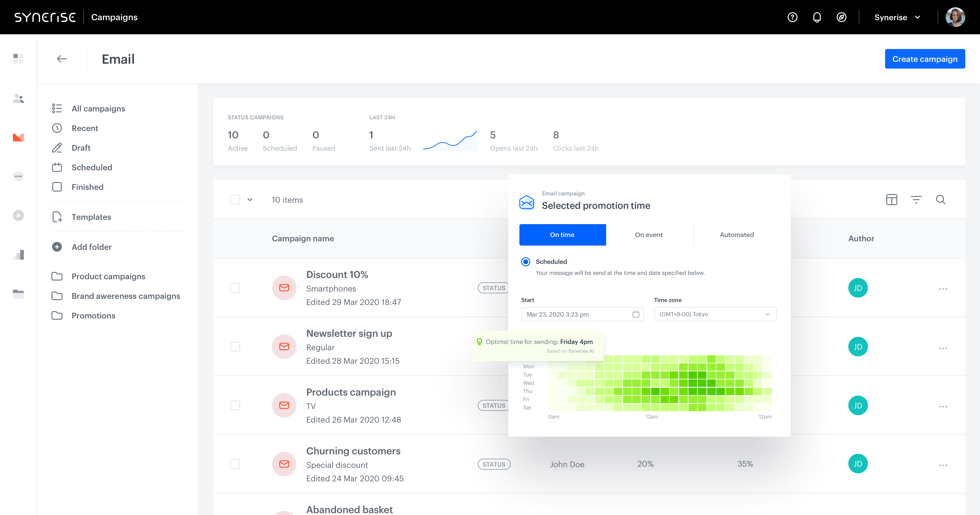Image resolution: width=980 pixels, height=515 pixels.
Task: Go back using the left arrow
Action: [x=62, y=59]
